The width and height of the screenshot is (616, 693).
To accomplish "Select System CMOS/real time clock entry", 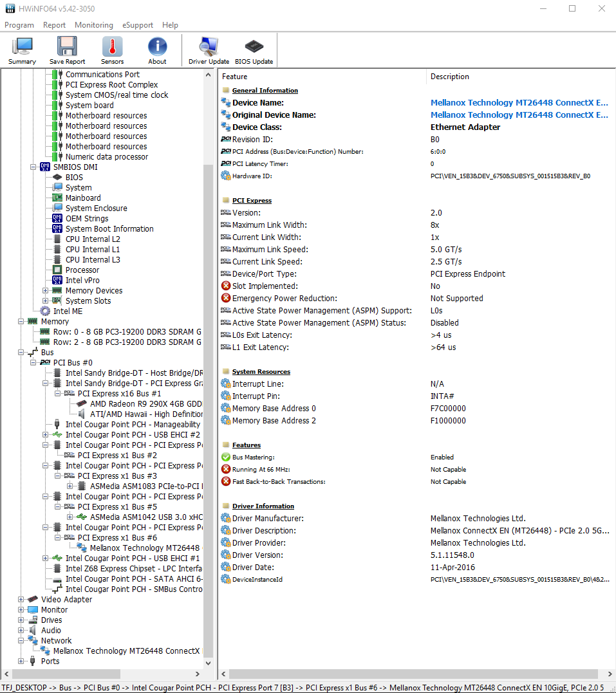I will coord(117,95).
